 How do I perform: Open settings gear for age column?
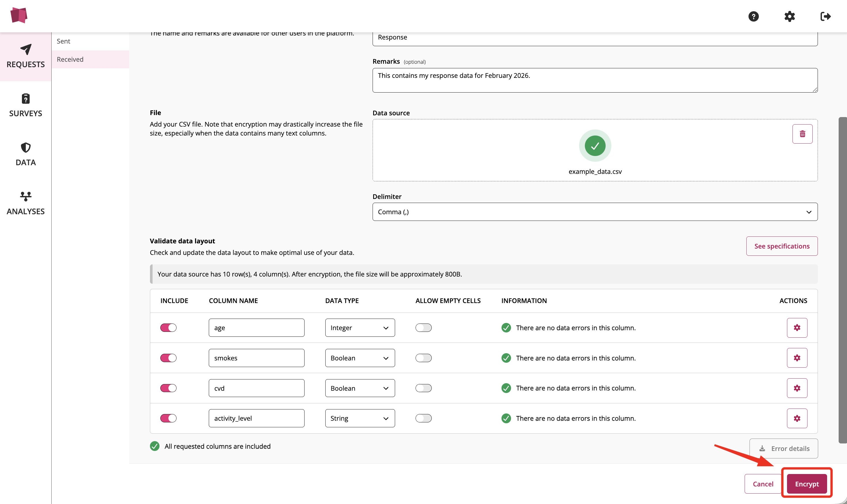tap(797, 327)
